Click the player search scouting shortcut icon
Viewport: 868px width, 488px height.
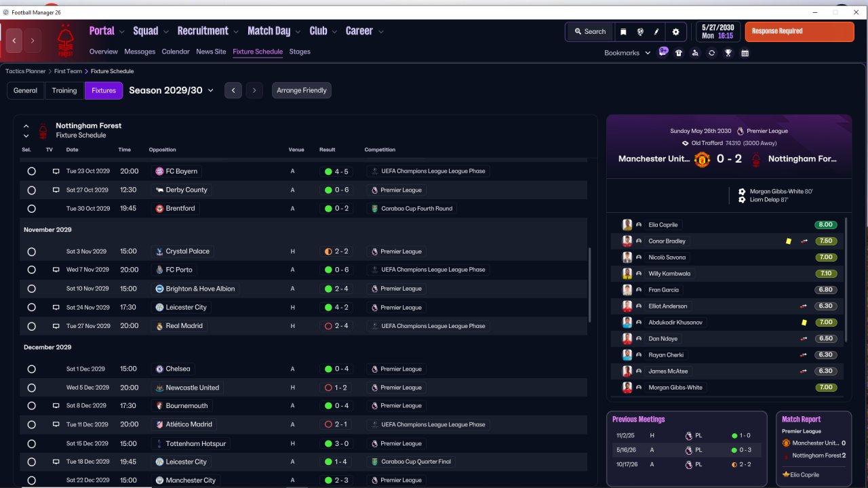click(695, 53)
